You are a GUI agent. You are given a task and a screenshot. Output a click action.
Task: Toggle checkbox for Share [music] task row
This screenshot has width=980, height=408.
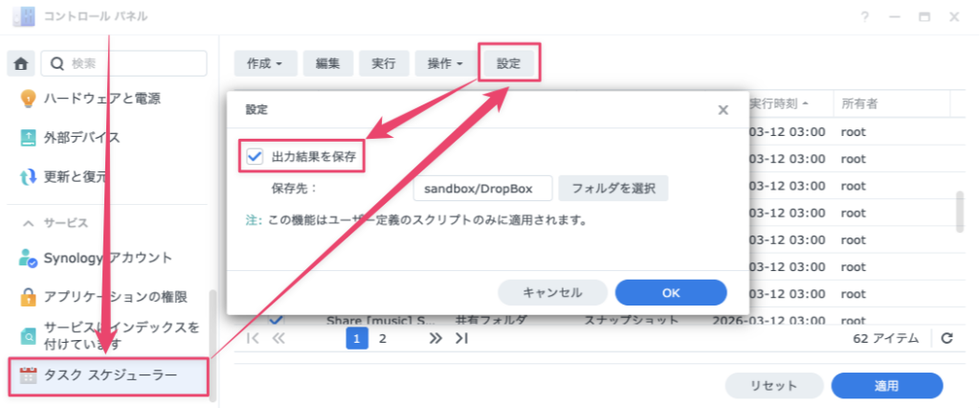click(276, 320)
